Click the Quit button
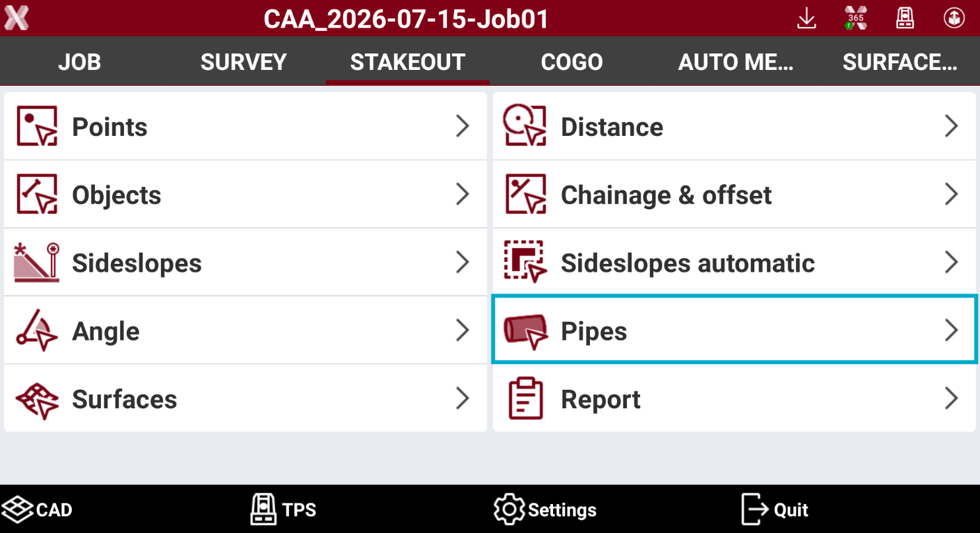Screen dimensions: 980x533 [775, 509]
